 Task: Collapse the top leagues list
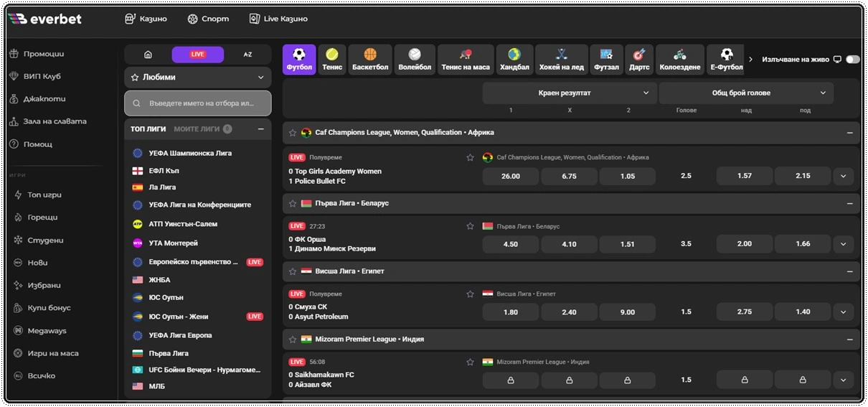coord(260,129)
